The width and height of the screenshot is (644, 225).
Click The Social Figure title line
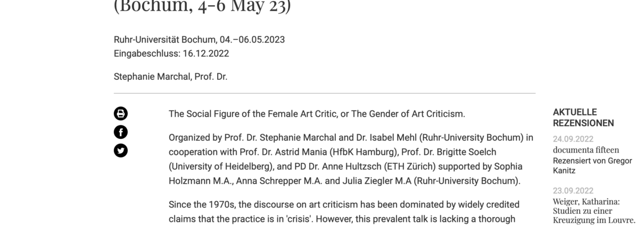point(317,114)
